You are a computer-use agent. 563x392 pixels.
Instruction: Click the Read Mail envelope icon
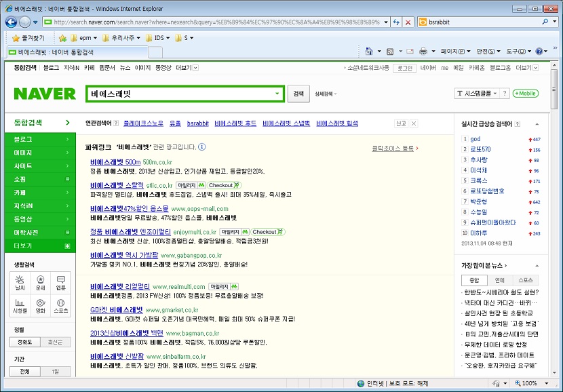410,52
